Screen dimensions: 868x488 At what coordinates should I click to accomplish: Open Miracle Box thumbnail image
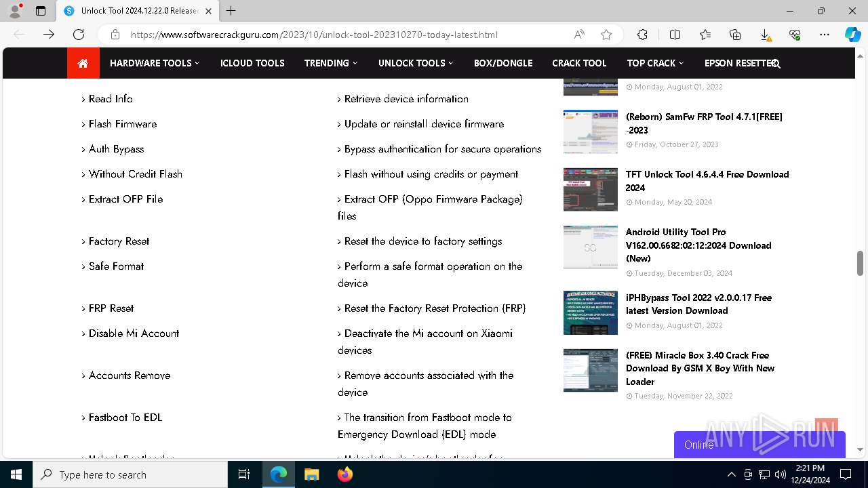(591, 370)
